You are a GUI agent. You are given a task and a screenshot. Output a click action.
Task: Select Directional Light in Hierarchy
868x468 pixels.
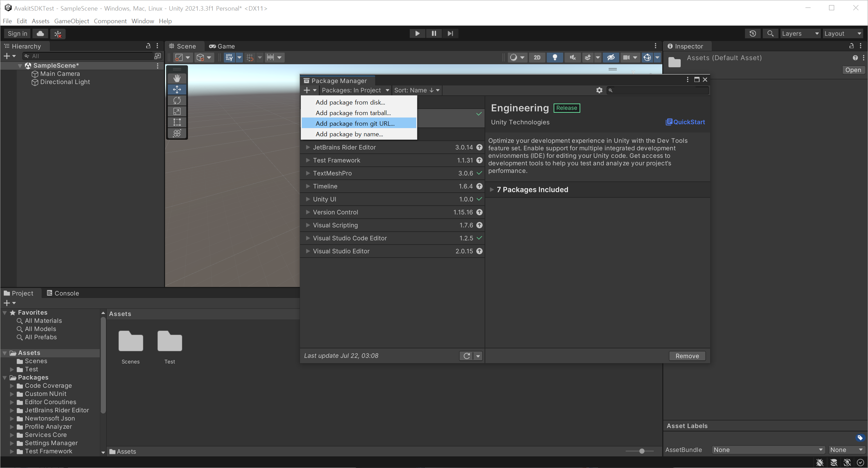point(65,82)
